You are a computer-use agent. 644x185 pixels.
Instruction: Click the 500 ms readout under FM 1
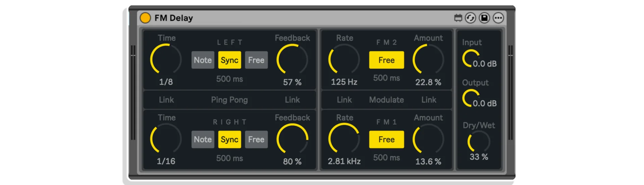(x=386, y=157)
